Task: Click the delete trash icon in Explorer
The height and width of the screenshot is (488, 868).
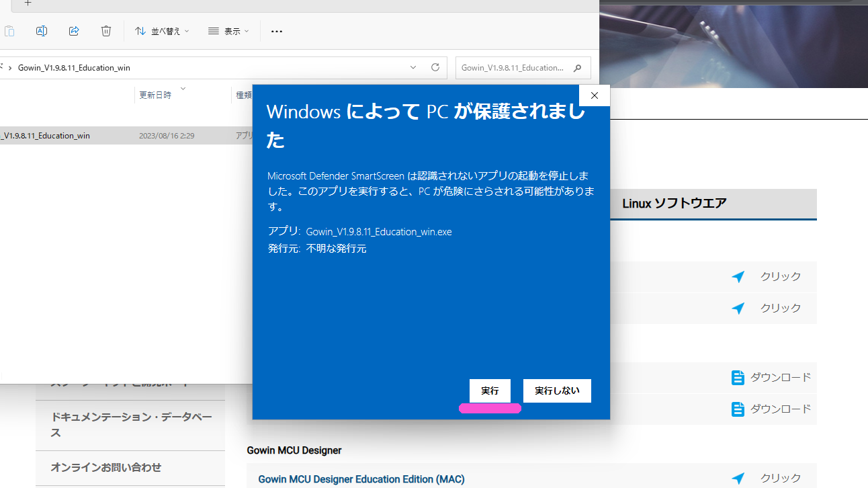Action: point(106,31)
